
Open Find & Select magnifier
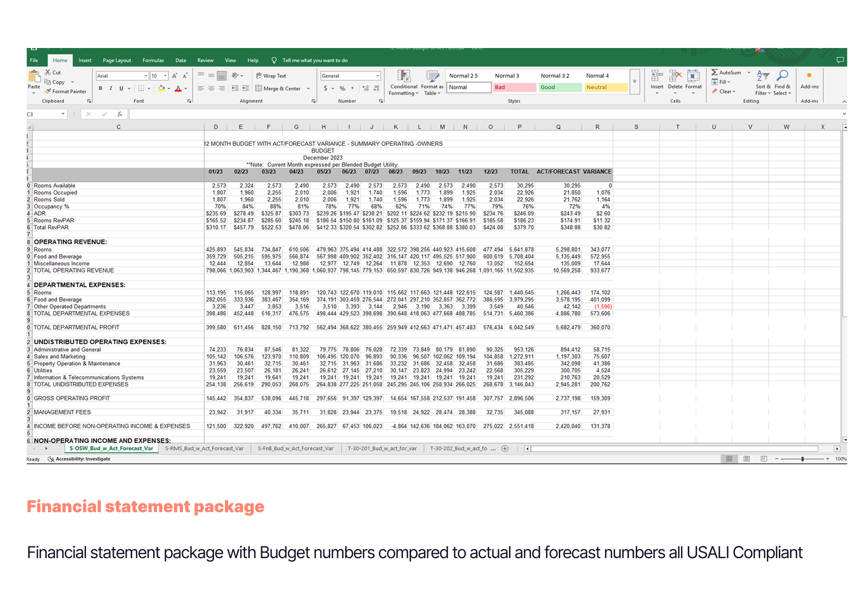(782, 83)
